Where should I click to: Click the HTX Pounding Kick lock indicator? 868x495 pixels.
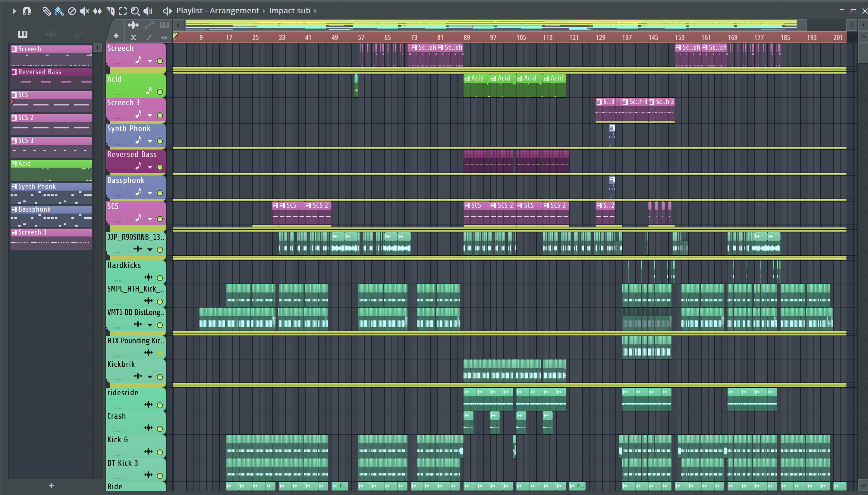(x=160, y=352)
